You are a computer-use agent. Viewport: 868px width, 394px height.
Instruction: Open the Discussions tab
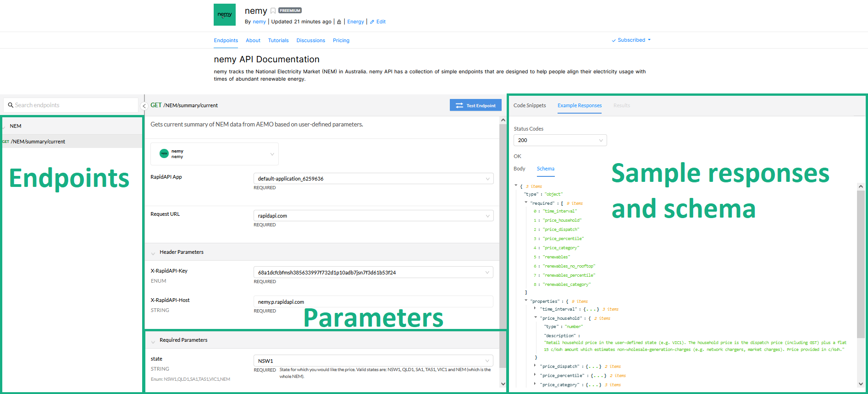311,40
